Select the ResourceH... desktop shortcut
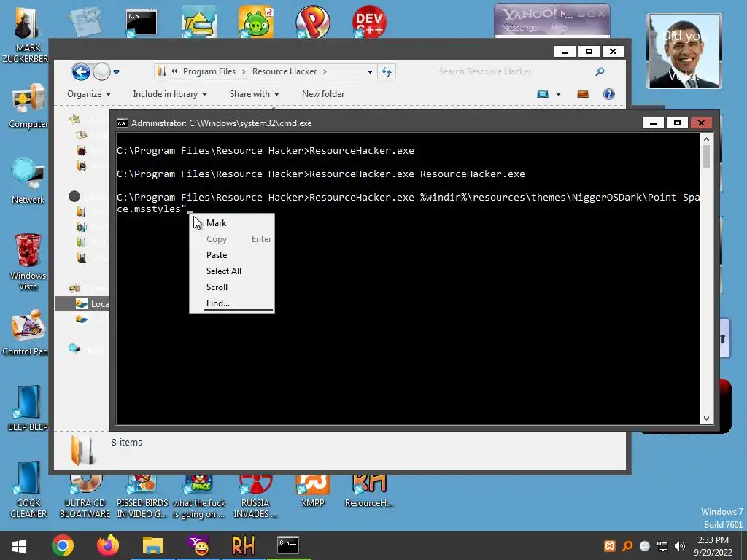Screen dimensions: 747x560 (369, 491)
